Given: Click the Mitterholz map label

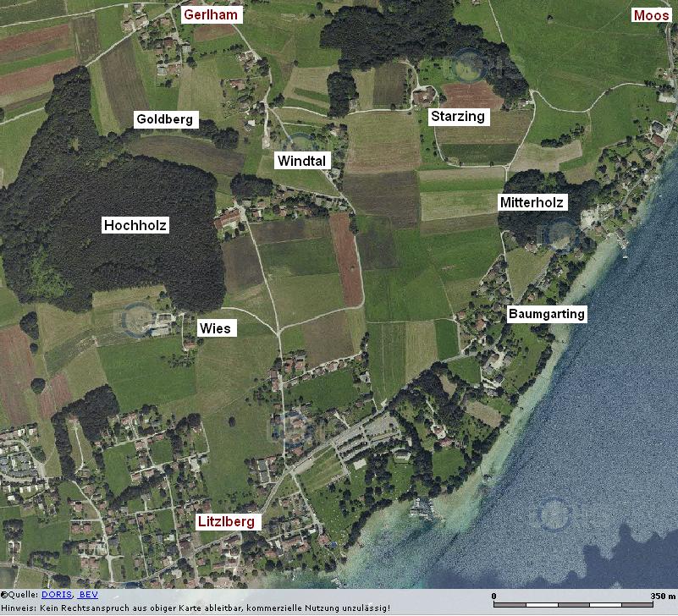Looking at the screenshot, I should 532,202.
